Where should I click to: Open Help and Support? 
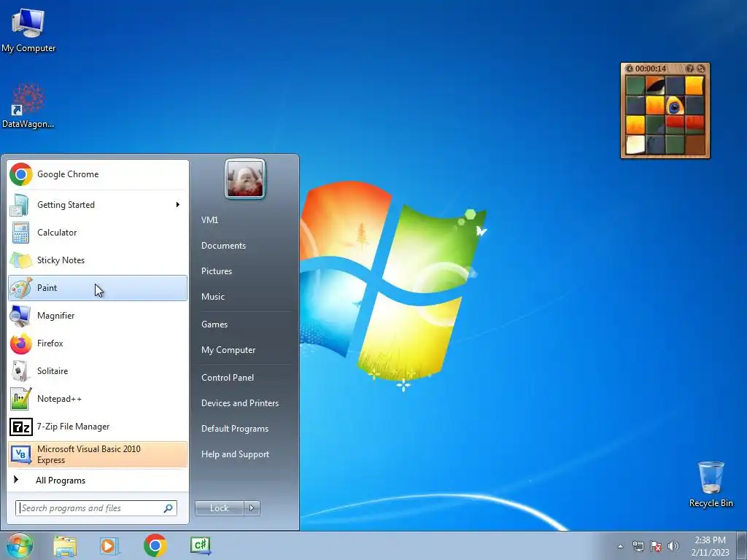tap(236, 454)
